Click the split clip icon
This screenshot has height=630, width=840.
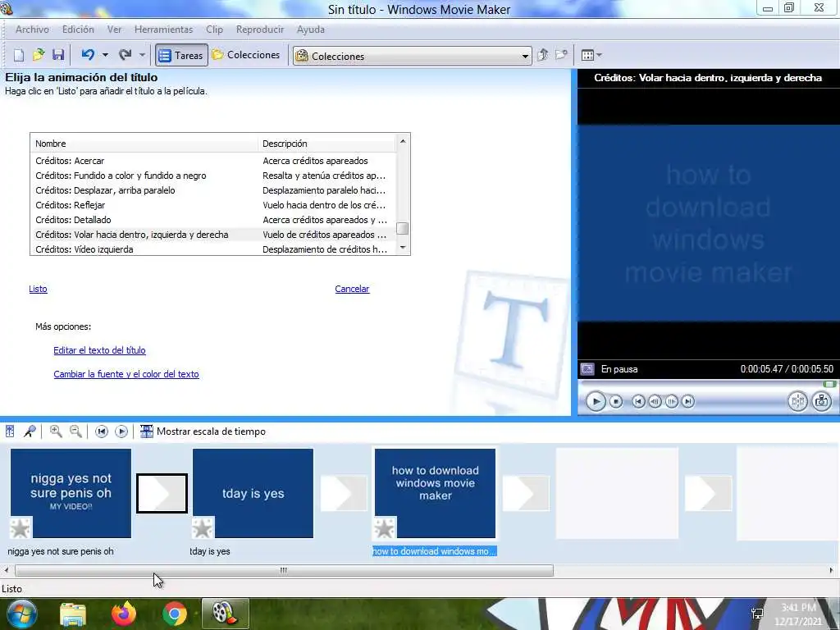(797, 401)
